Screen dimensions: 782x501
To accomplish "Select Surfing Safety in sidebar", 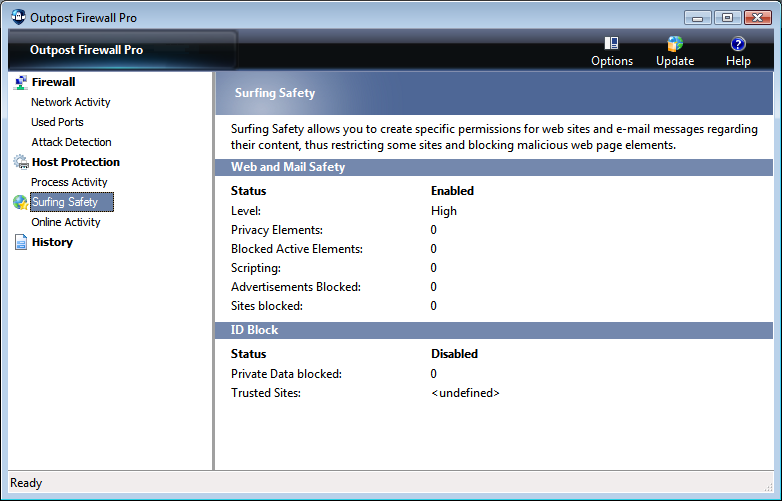I will coord(72,202).
